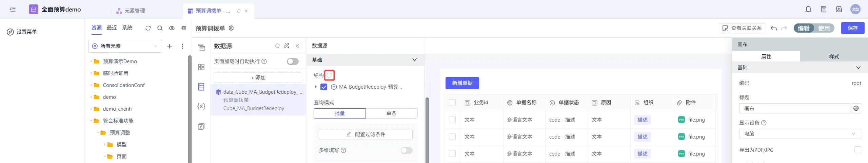Toggle 页面加载时自动执行 switch

pos(293,61)
